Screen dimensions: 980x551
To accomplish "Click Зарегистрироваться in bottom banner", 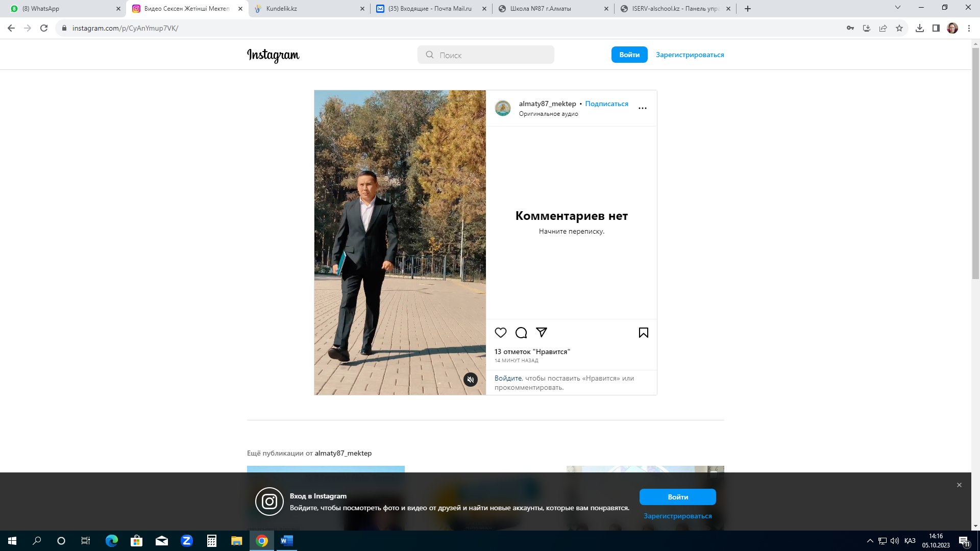I will pos(678,516).
